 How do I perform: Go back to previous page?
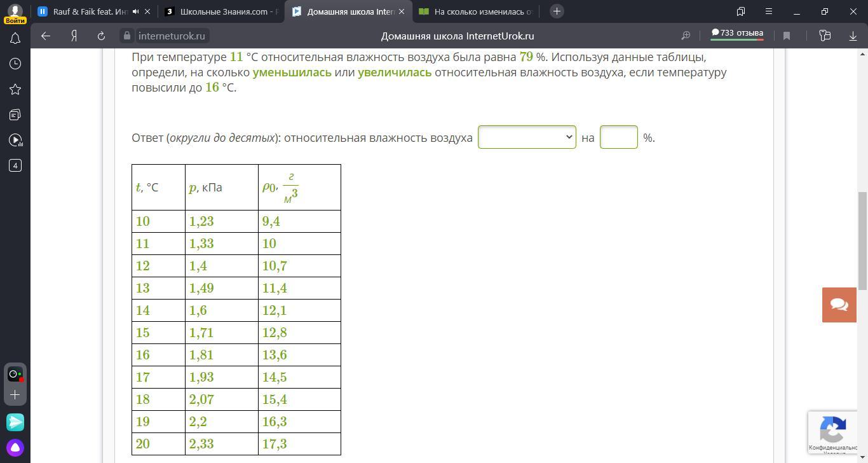click(x=46, y=36)
